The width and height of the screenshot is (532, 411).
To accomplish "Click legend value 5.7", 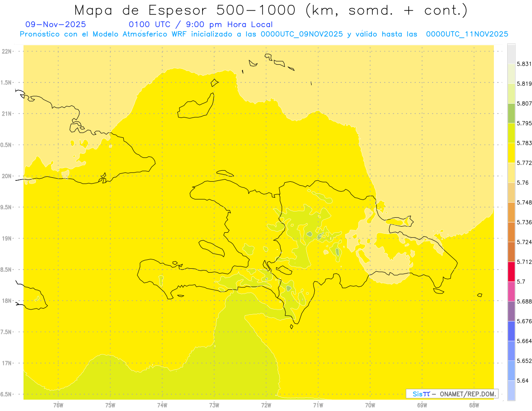I will (521, 282).
